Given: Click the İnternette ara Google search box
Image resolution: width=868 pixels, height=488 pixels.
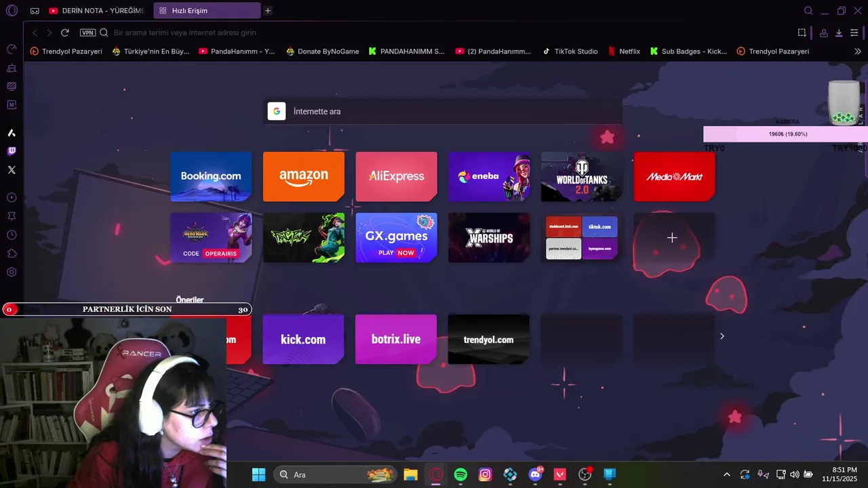Looking at the screenshot, I should coord(442,111).
